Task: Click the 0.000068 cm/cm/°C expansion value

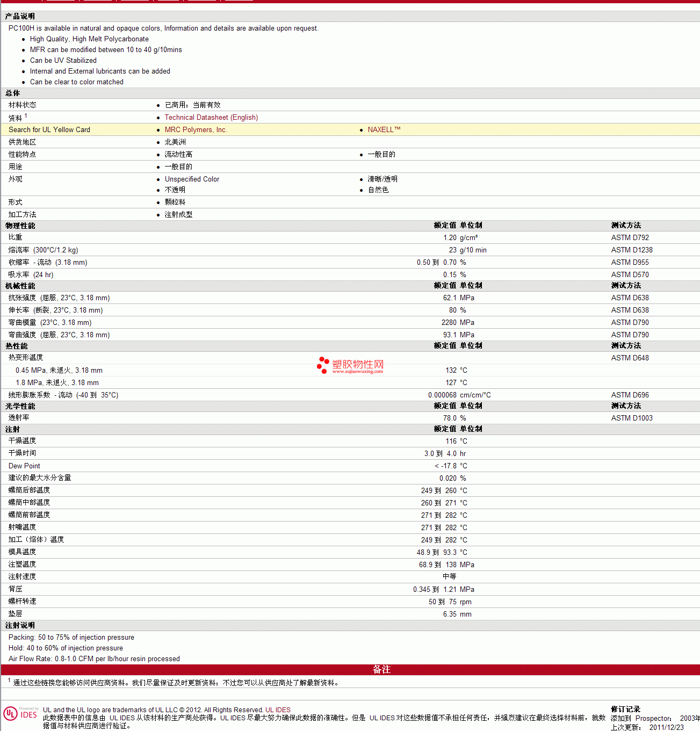Action: coord(459,395)
